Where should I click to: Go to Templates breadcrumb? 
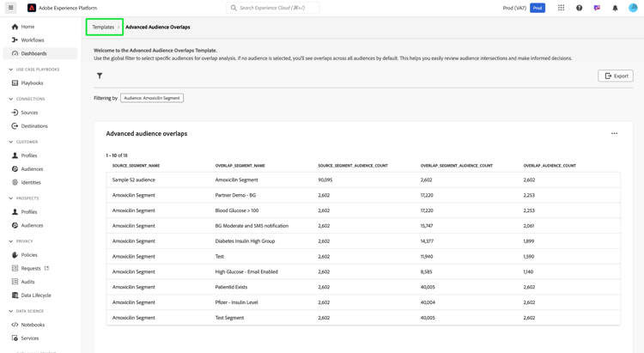(x=103, y=27)
